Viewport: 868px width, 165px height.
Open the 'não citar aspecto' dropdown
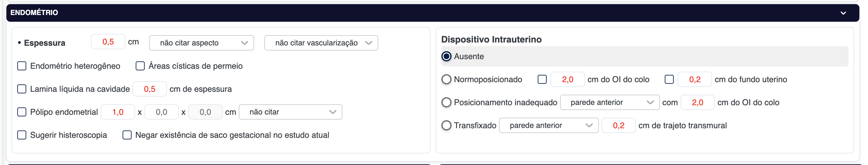pos(201,43)
